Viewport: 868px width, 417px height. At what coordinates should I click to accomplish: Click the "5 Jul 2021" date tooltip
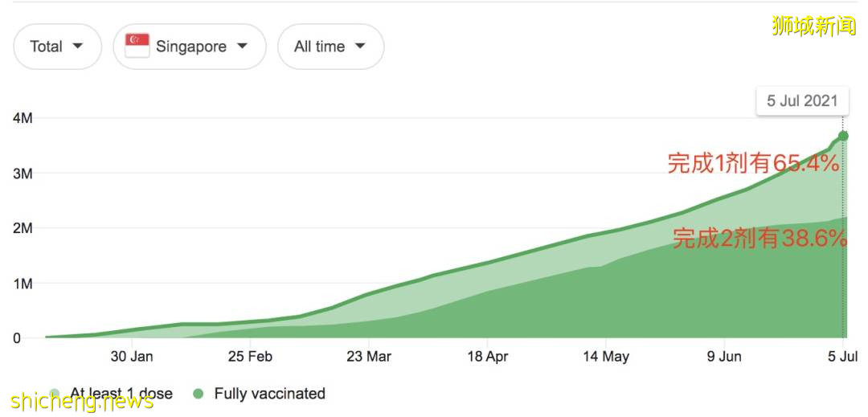coord(801,100)
